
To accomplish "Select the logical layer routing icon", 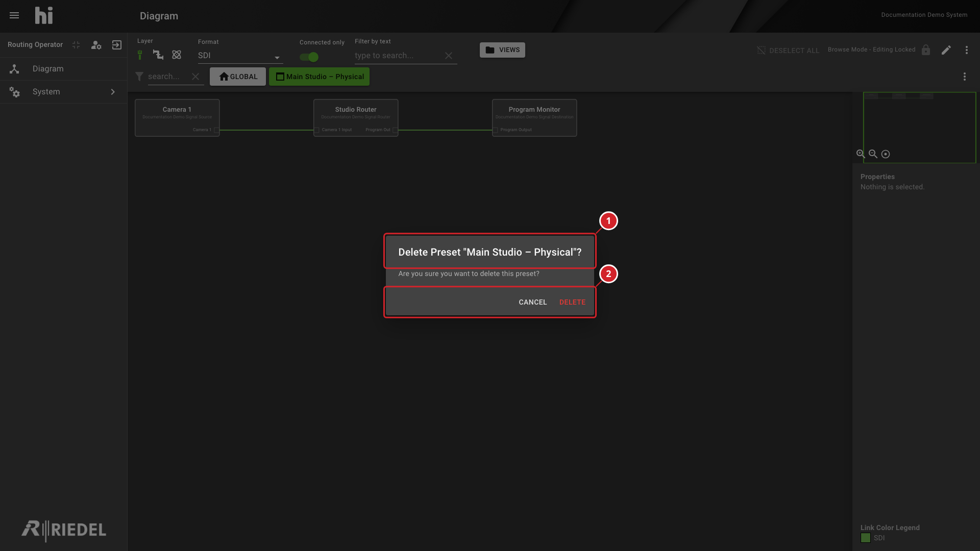I will (158, 55).
